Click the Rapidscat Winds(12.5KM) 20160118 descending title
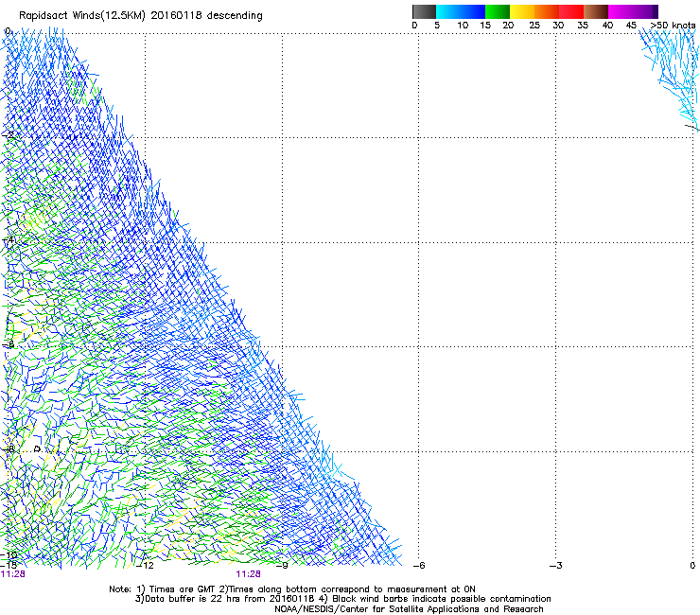Screen dimensions: 700x615 141,16
